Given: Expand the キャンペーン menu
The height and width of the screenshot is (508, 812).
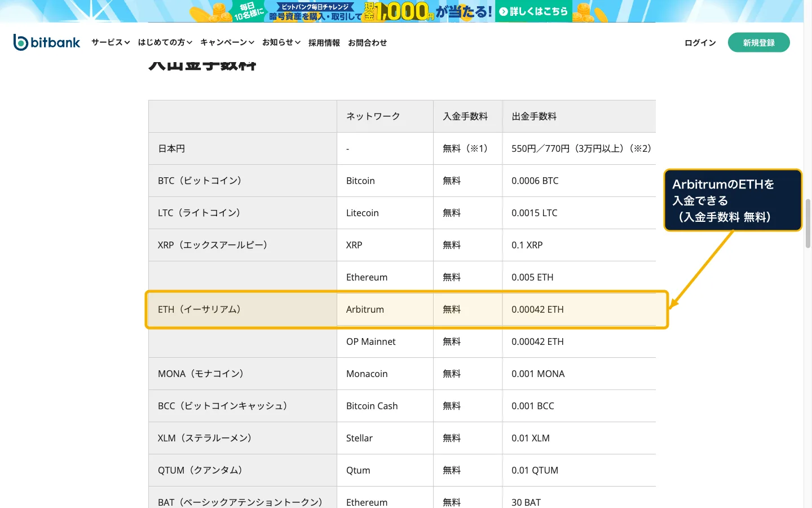Looking at the screenshot, I should point(227,42).
